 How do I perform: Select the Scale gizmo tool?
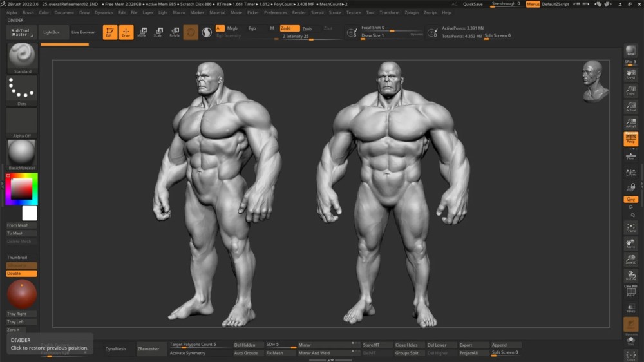[158, 32]
